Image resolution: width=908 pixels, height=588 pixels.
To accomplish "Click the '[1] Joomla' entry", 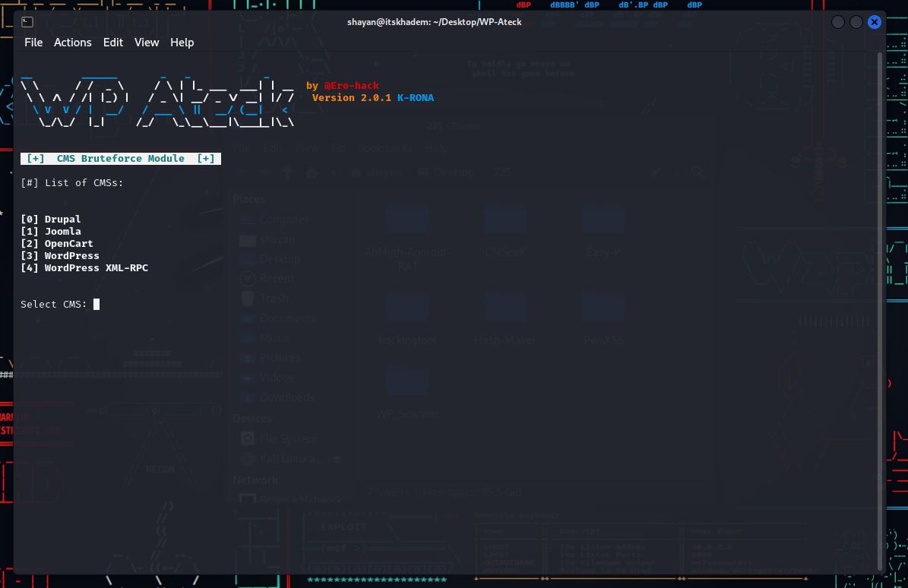I will (51, 232).
